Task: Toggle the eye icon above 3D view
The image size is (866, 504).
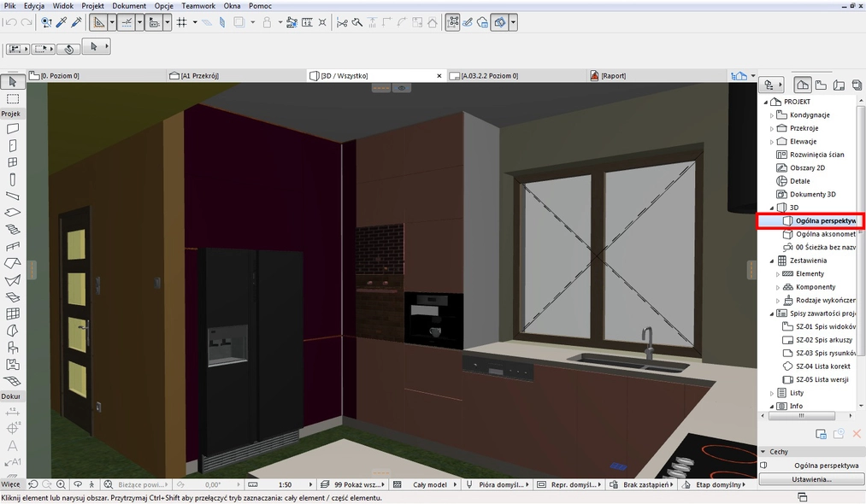Action: click(x=402, y=88)
